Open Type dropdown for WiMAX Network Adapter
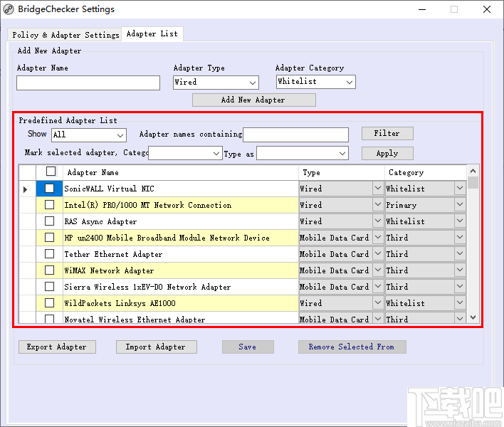504x427 pixels. point(378,270)
